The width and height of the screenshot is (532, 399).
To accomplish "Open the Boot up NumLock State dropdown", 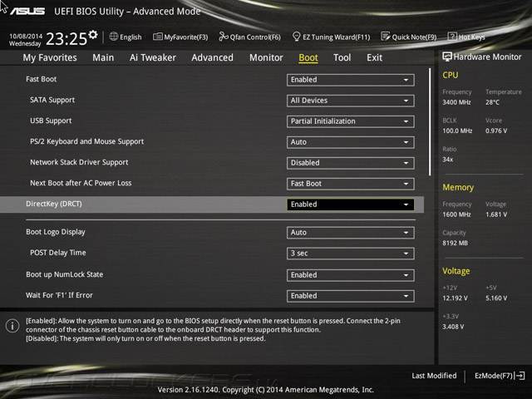I will (351, 275).
